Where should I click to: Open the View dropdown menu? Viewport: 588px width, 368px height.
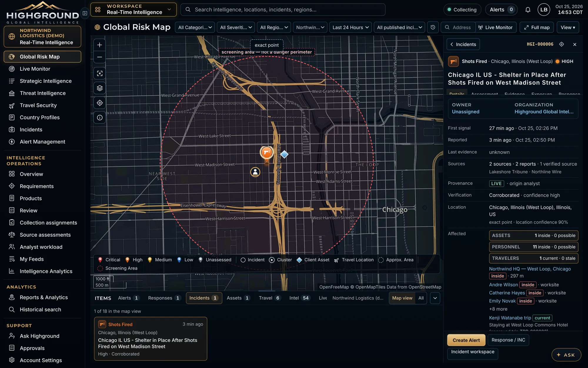pyautogui.click(x=568, y=27)
